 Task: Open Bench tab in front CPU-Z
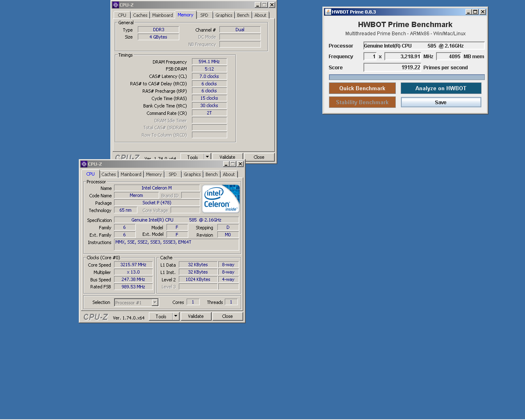pos(212,174)
